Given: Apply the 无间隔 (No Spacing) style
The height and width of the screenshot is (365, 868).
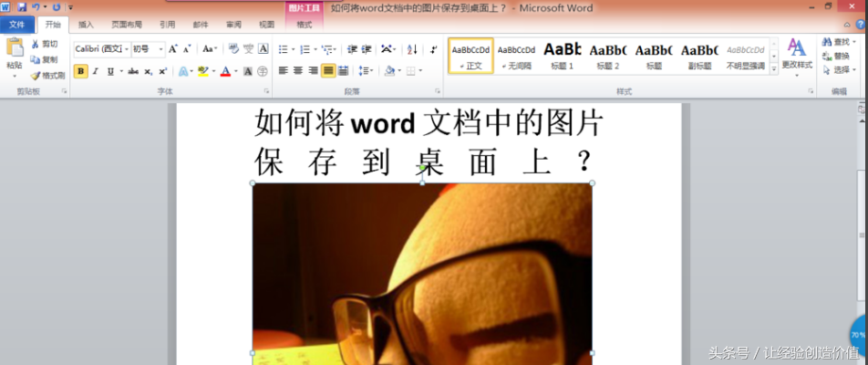Looking at the screenshot, I should pyautogui.click(x=516, y=56).
